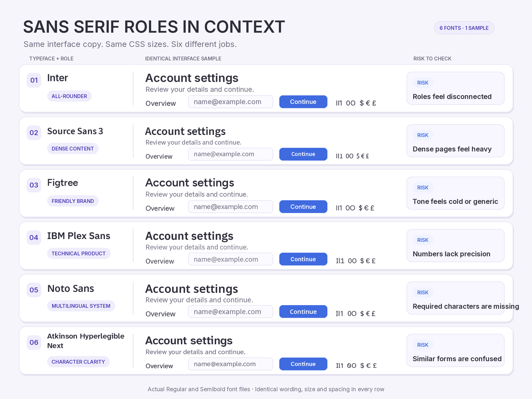
Task: Click Continue button in the Figtree row
Action: pyautogui.click(x=303, y=207)
